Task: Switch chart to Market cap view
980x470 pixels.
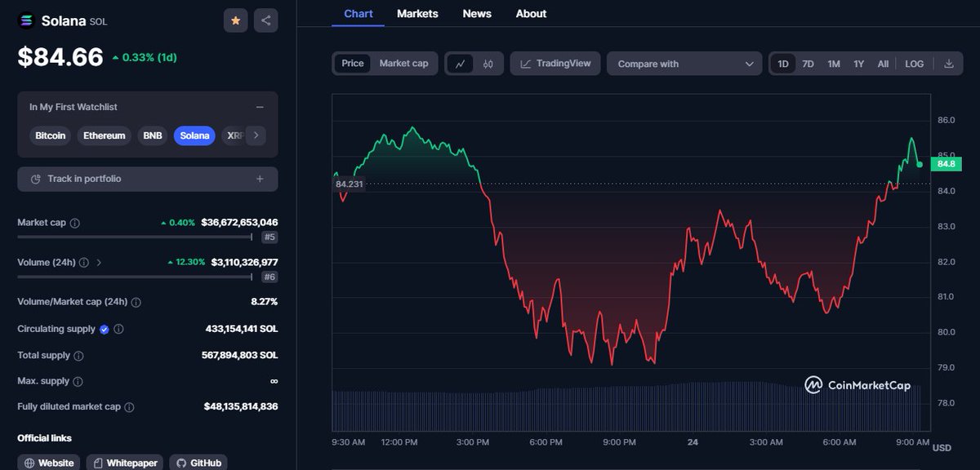Action: click(x=403, y=64)
